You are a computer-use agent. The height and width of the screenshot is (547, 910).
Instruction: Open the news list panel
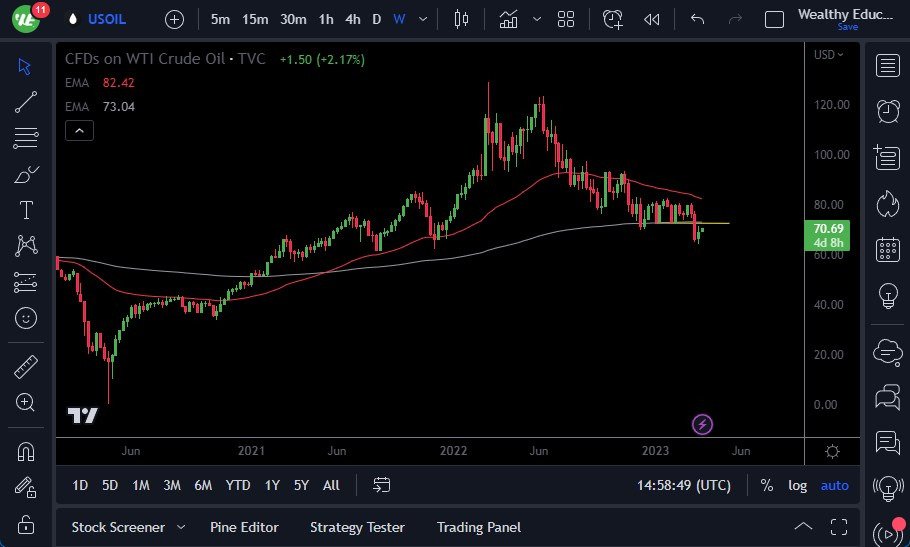887,157
